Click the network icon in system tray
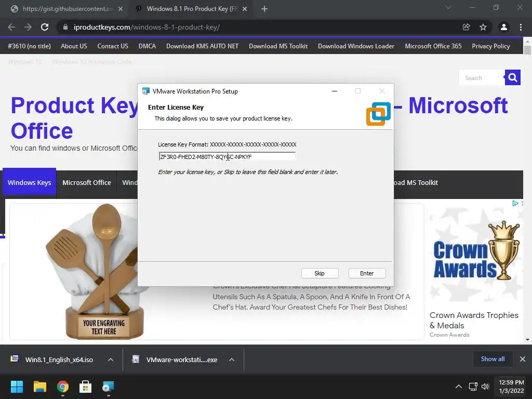Viewport: 532px width, 399px height. pyautogui.click(x=473, y=387)
